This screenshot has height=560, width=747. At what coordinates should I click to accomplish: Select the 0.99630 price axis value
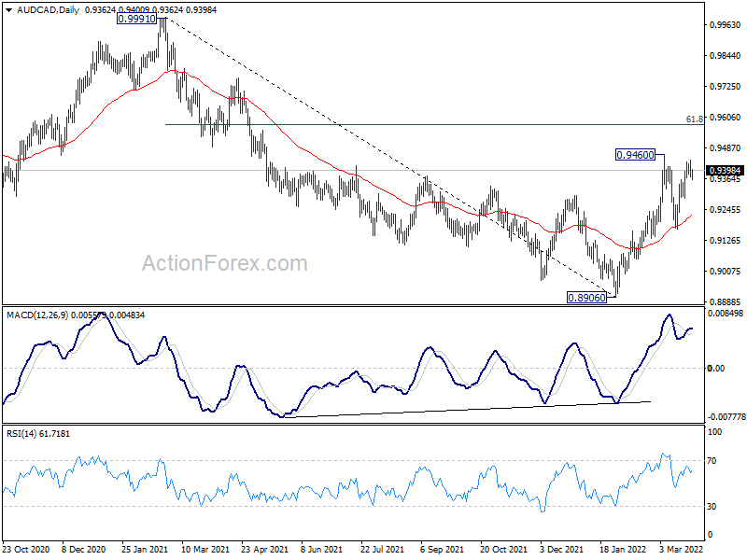click(x=726, y=25)
